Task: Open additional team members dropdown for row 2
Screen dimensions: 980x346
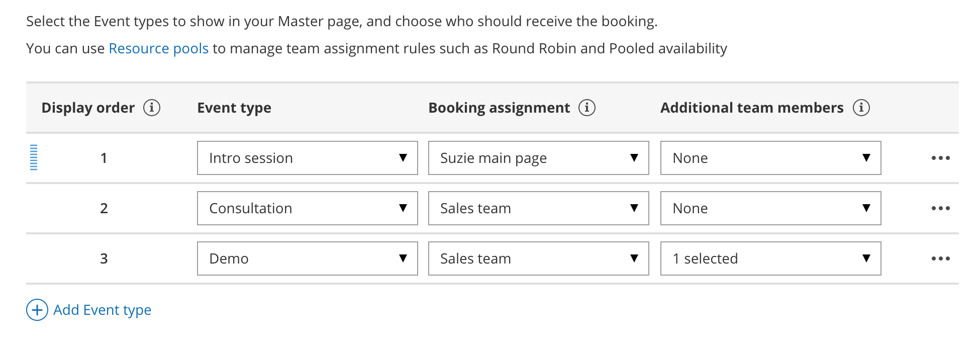Action: coord(770,208)
